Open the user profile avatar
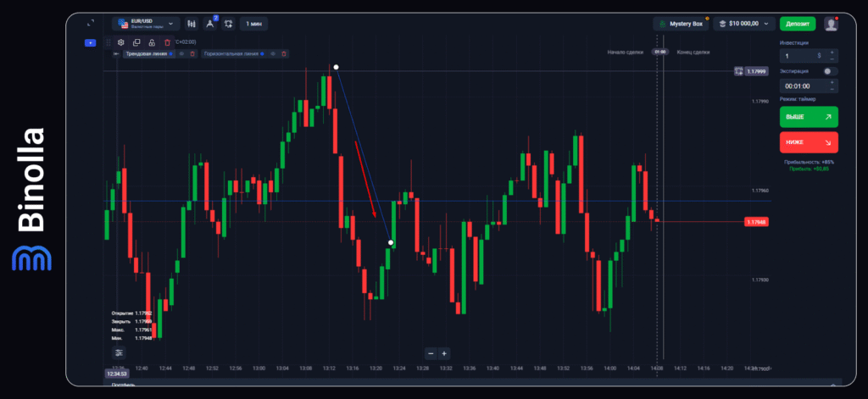The height and width of the screenshot is (399, 868). tap(831, 24)
